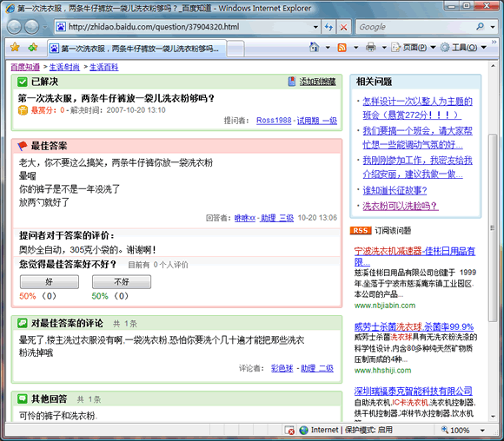Open related question 谁知道长征故事?
Screen dimensions: 504x441
pos(395,190)
